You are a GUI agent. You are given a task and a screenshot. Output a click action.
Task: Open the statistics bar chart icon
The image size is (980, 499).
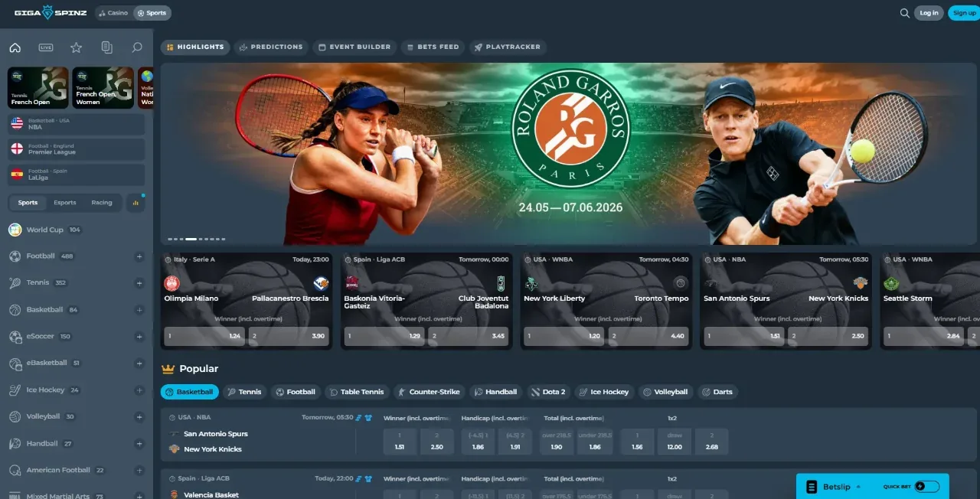136,203
